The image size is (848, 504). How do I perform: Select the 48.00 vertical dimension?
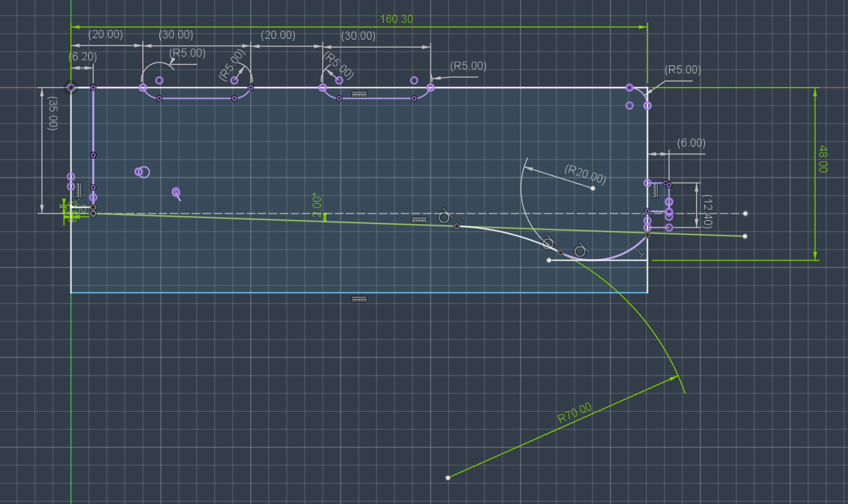pyautogui.click(x=822, y=159)
